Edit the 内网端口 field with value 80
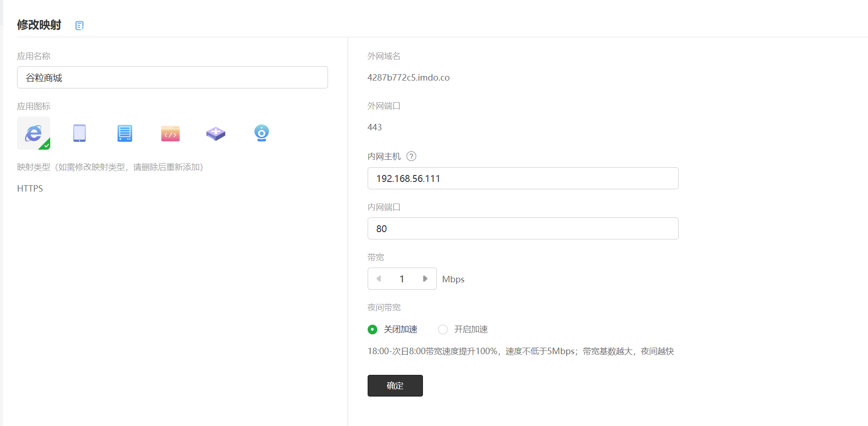 pyautogui.click(x=523, y=228)
